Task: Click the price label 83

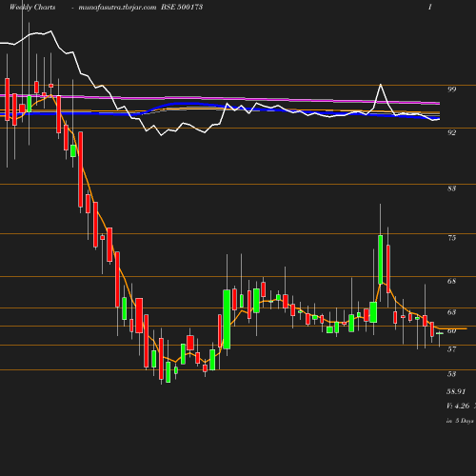Action: 452,188
